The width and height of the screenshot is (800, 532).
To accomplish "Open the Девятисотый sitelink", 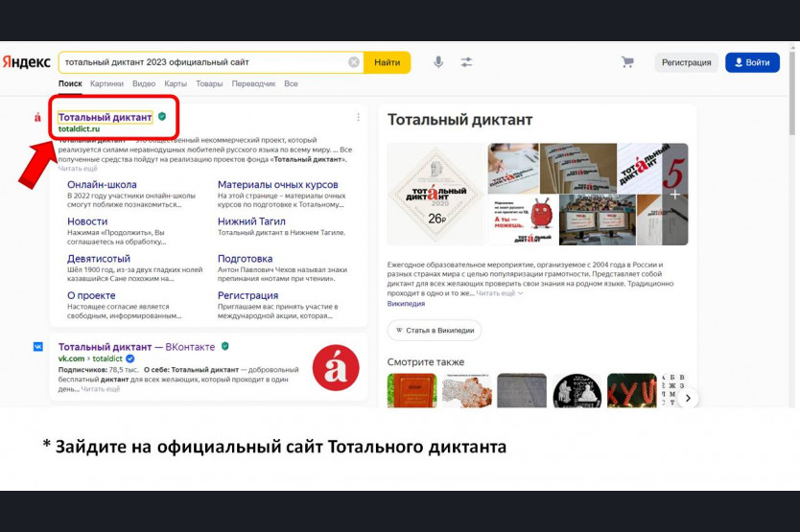I will coord(99,259).
